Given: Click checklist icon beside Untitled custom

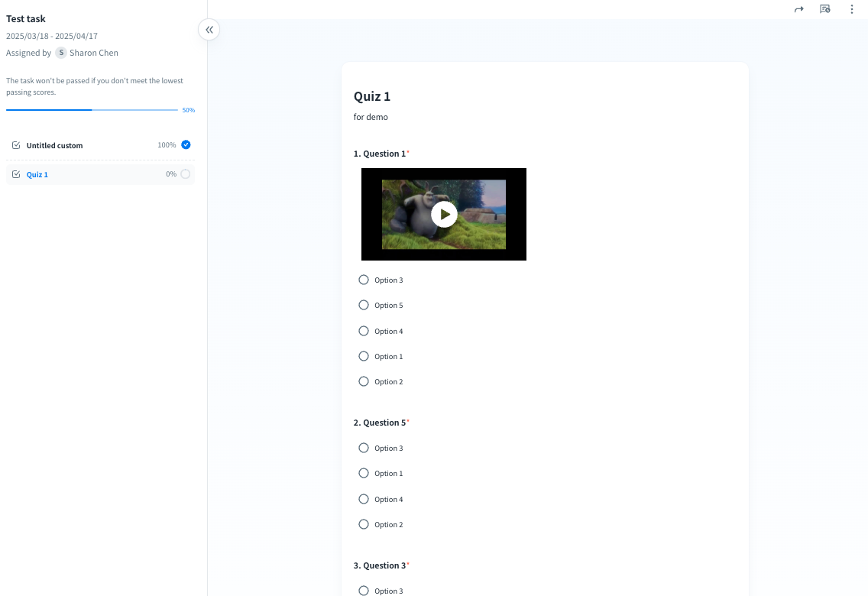Looking at the screenshot, I should click(16, 145).
